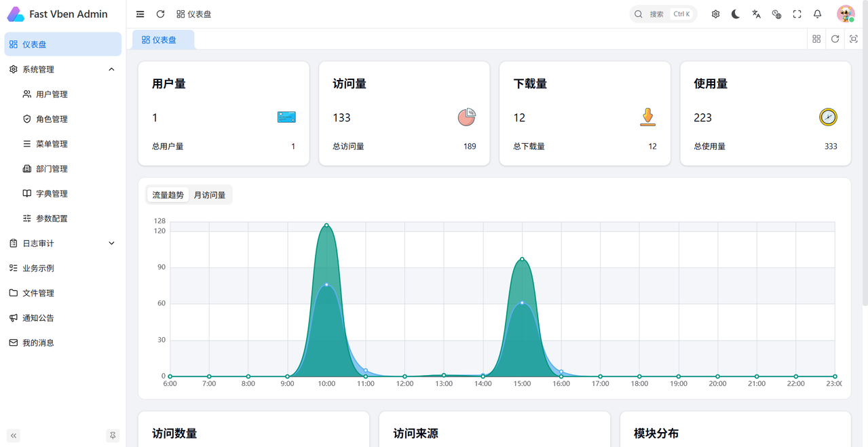The image size is (868, 447).
Task: Collapse the 系统管理 menu group
Action: [63, 69]
